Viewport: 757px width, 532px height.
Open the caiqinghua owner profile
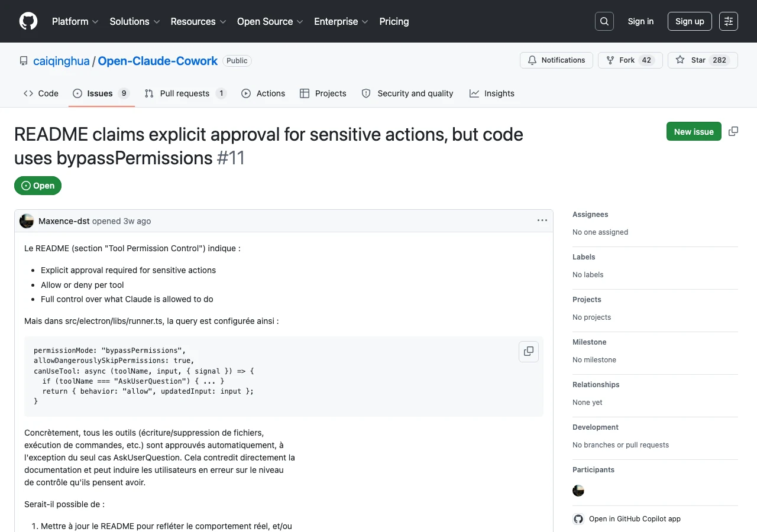tap(62, 61)
